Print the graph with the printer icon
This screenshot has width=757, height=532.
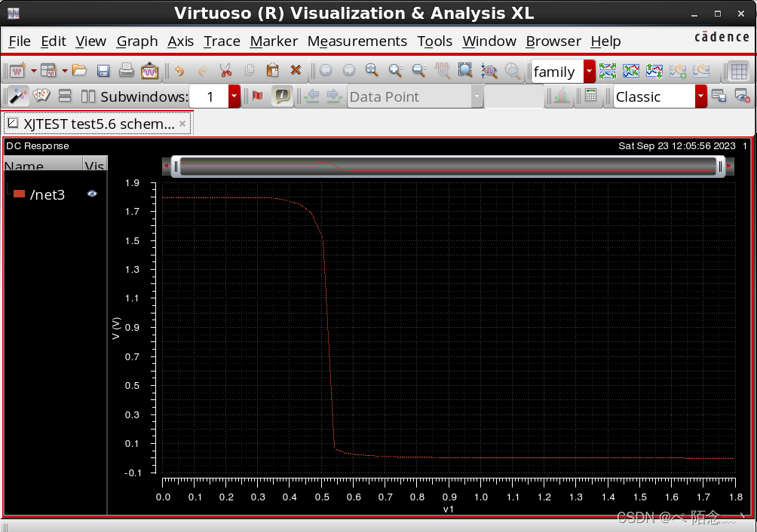[126, 71]
